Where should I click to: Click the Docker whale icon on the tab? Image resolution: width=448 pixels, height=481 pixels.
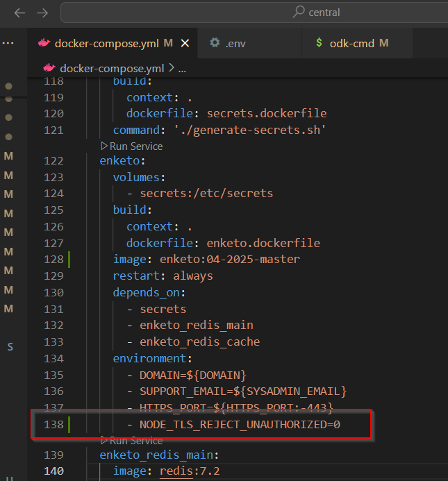pos(44,43)
